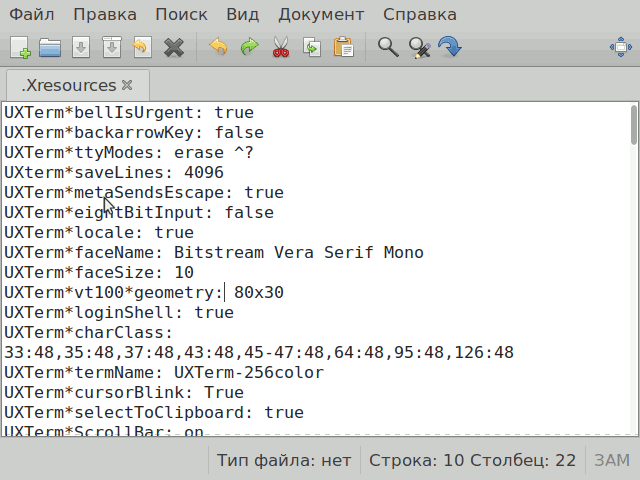Image resolution: width=640 pixels, height=480 pixels.
Task: Click the Save As toolbar icon
Action: [111, 47]
